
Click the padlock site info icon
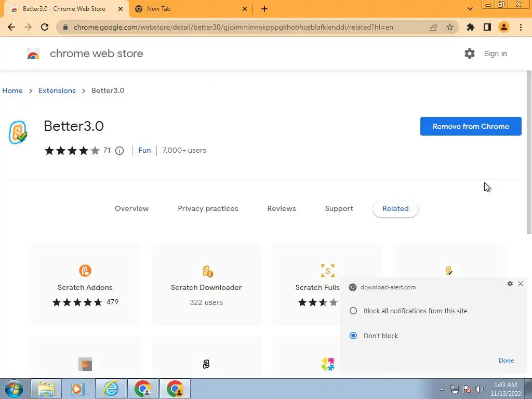pyautogui.click(x=65, y=27)
